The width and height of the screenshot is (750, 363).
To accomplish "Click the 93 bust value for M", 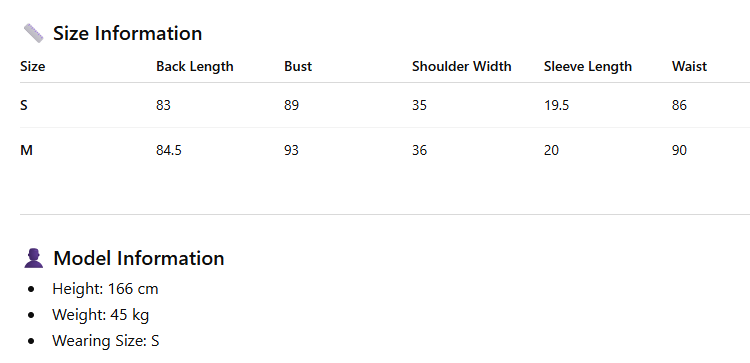I will point(291,150).
